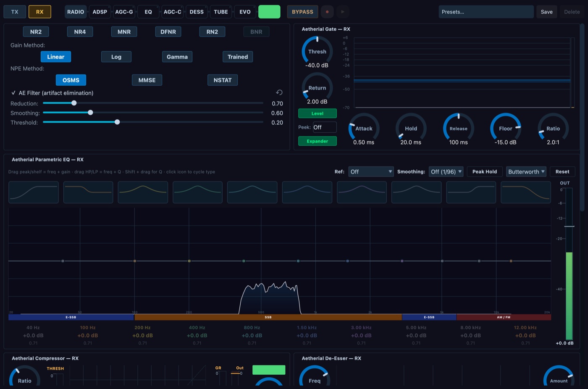Toggle the Gate Level mode button

[x=318, y=113]
